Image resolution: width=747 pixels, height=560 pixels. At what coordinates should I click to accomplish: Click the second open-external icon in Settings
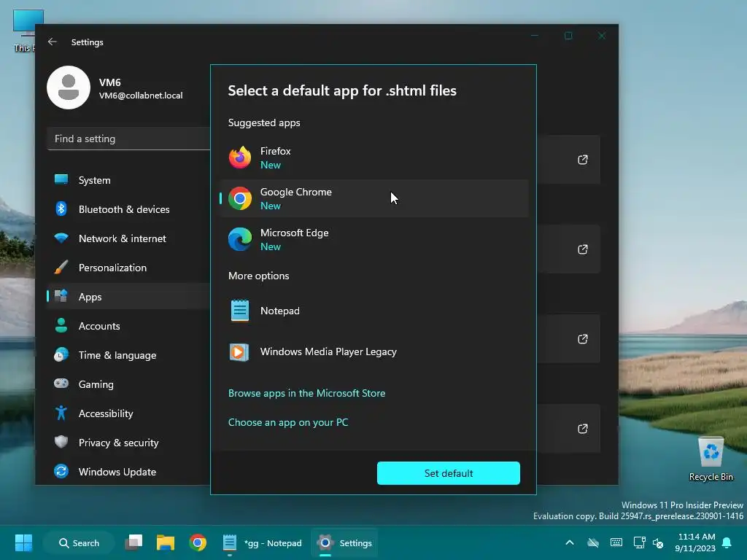[583, 249]
